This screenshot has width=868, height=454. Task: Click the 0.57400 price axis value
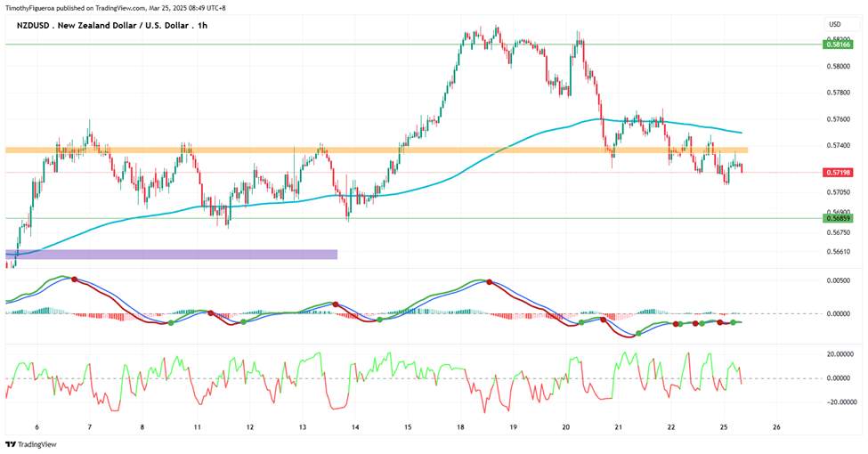pos(838,146)
